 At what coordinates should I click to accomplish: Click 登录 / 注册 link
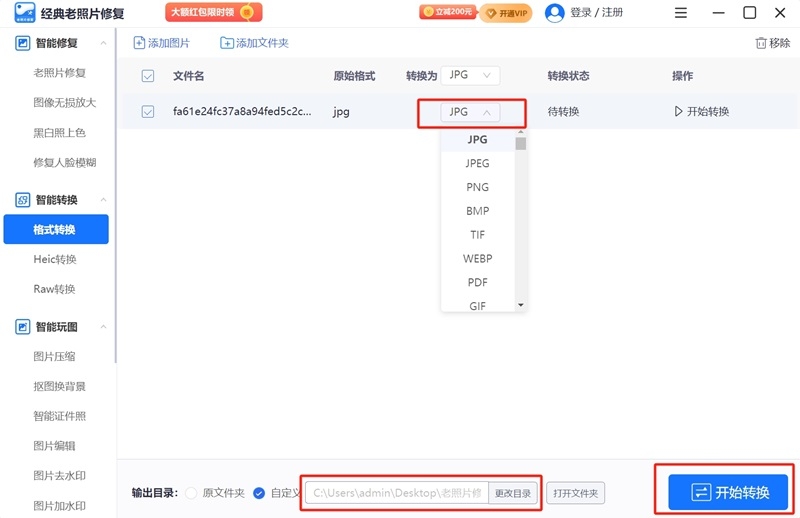click(596, 13)
